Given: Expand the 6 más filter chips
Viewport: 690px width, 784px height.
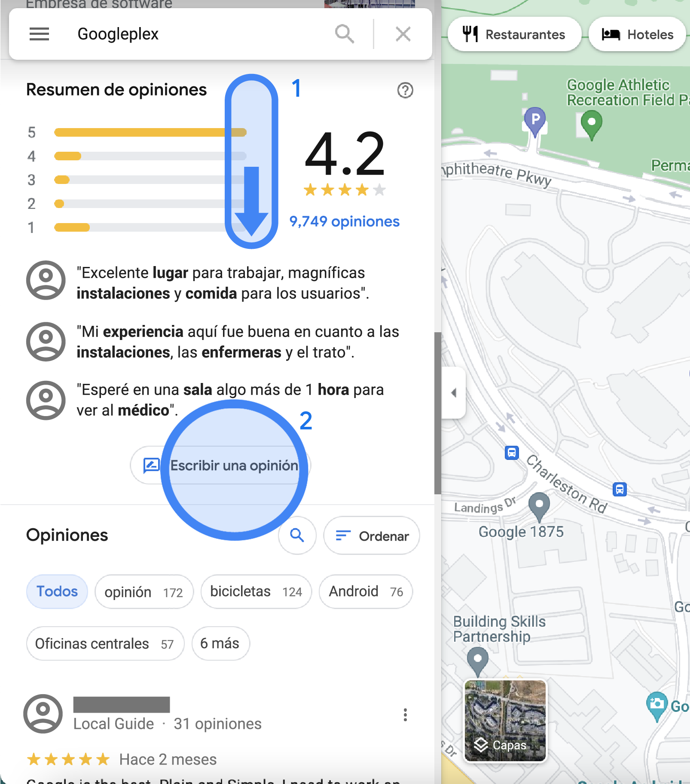Looking at the screenshot, I should tap(220, 643).
